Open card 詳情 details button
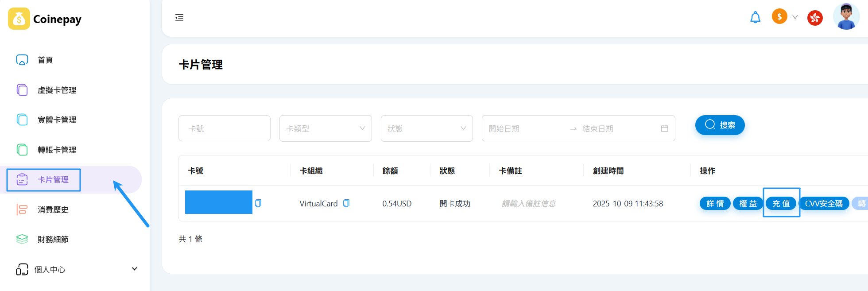 [x=715, y=203]
